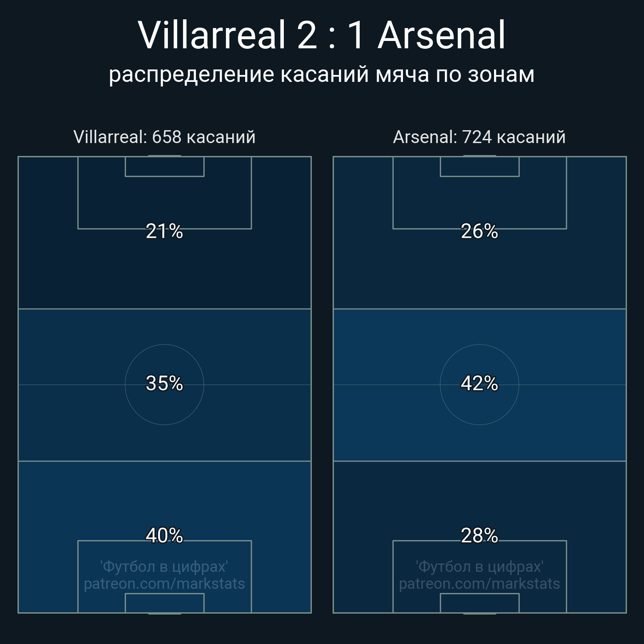The height and width of the screenshot is (644, 644).
Task: Select the Villarreal: 658 касаний heading
Action: point(164,137)
